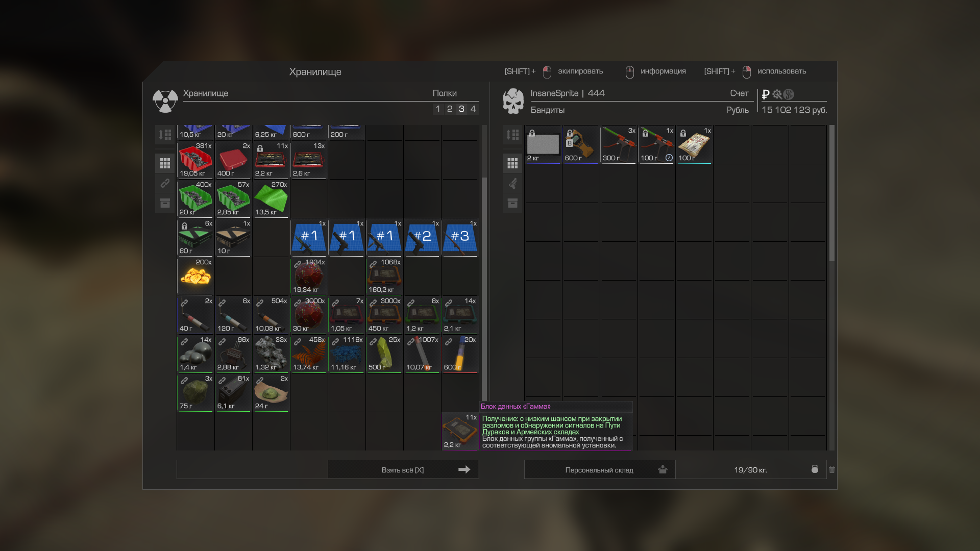
Task: Click the archive box icon in player inventory
Action: [512, 203]
